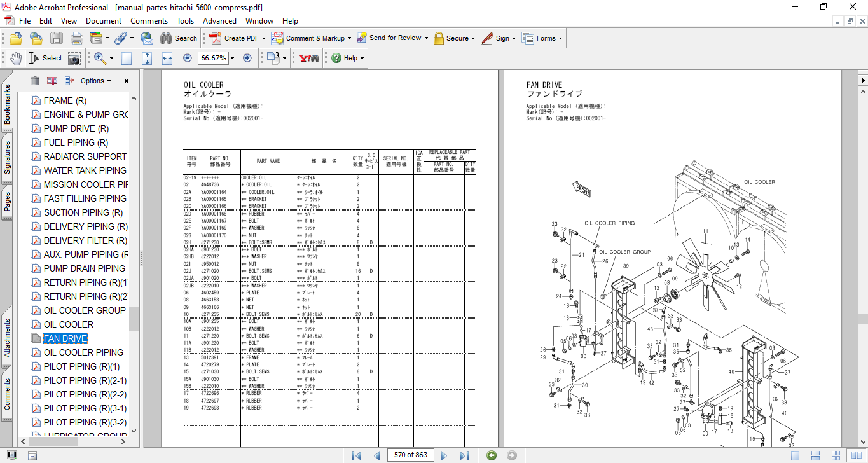Click the Search button
The width and height of the screenshot is (868, 463).
point(178,38)
